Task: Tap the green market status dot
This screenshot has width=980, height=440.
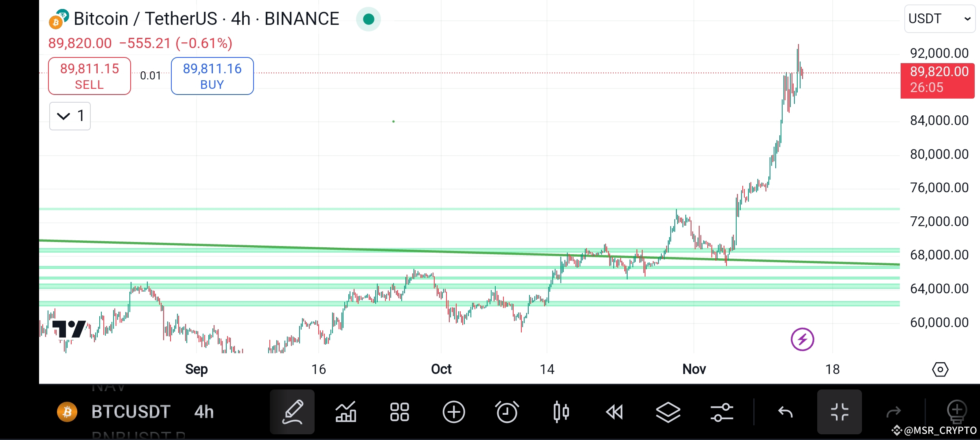Action: [x=368, y=19]
